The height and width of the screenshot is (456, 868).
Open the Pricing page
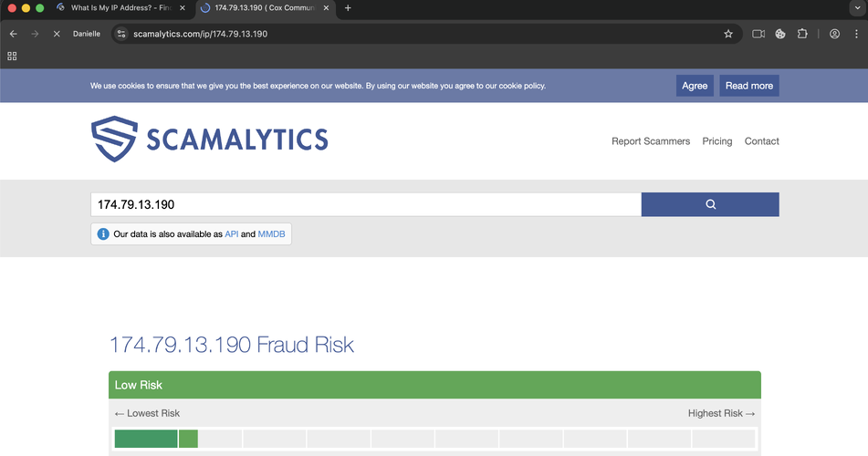[x=716, y=141]
